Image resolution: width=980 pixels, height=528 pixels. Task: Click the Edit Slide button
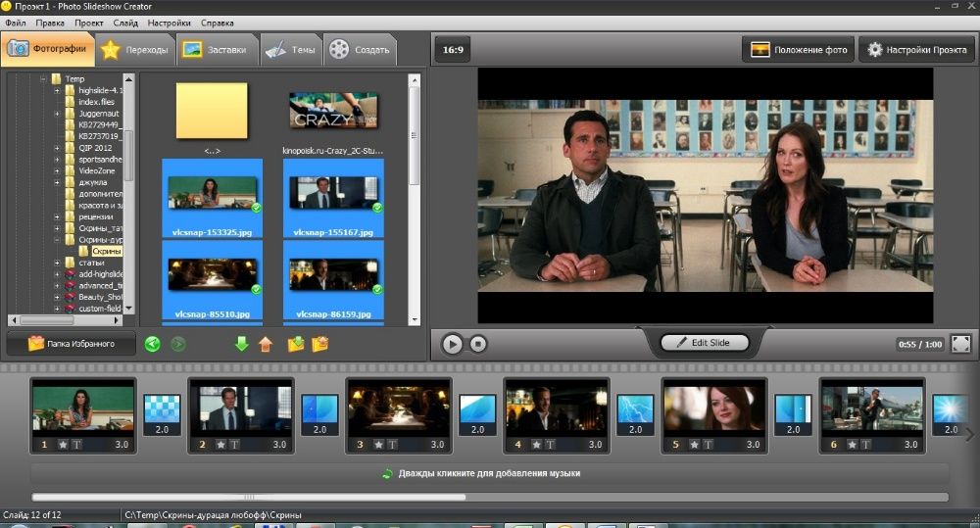click(705, 343)
